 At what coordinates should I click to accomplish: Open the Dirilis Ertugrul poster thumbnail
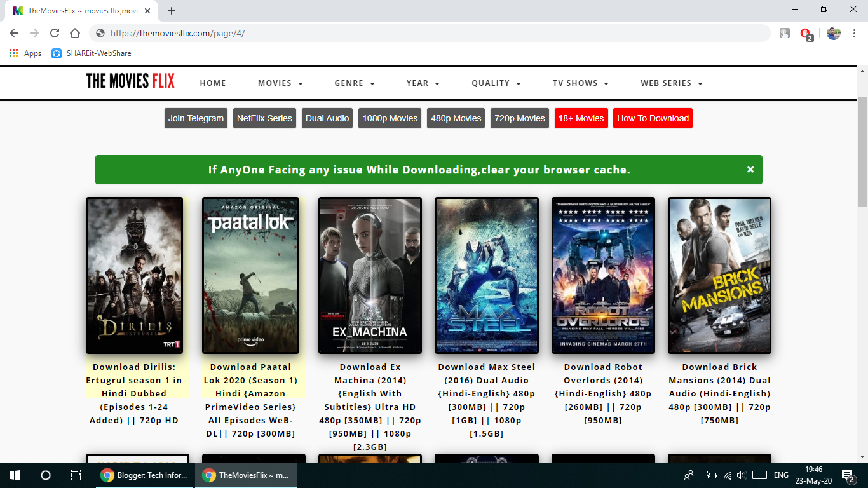pos(134,275)
